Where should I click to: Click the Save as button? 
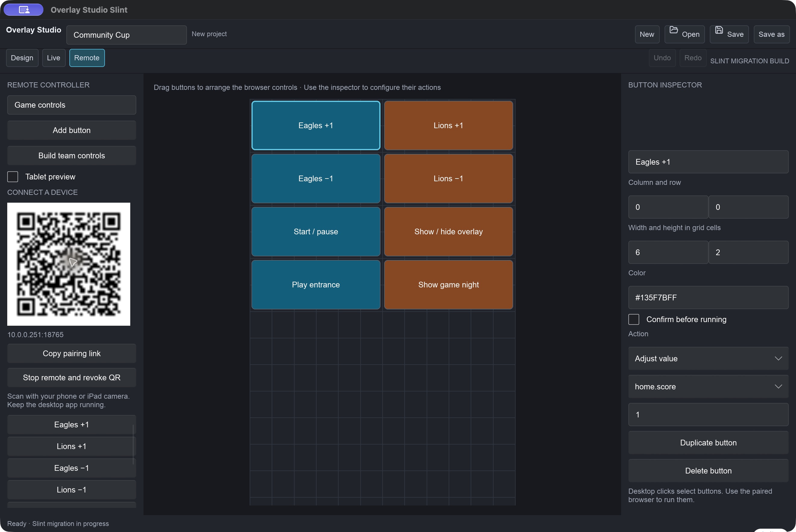(771, 34)
